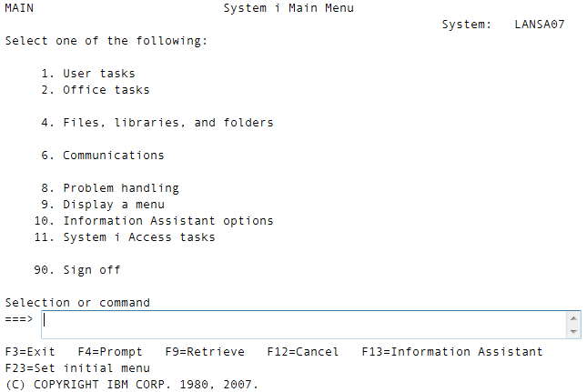The height and width of the screenshot is (392, 587).
Task: Choose the Sign off option
Action: click(91, 270)
